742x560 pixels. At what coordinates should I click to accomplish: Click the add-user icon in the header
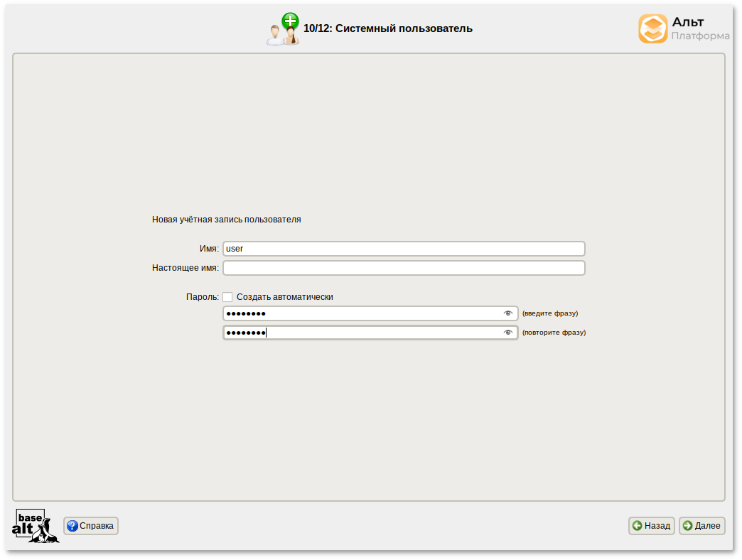[282, 30]
